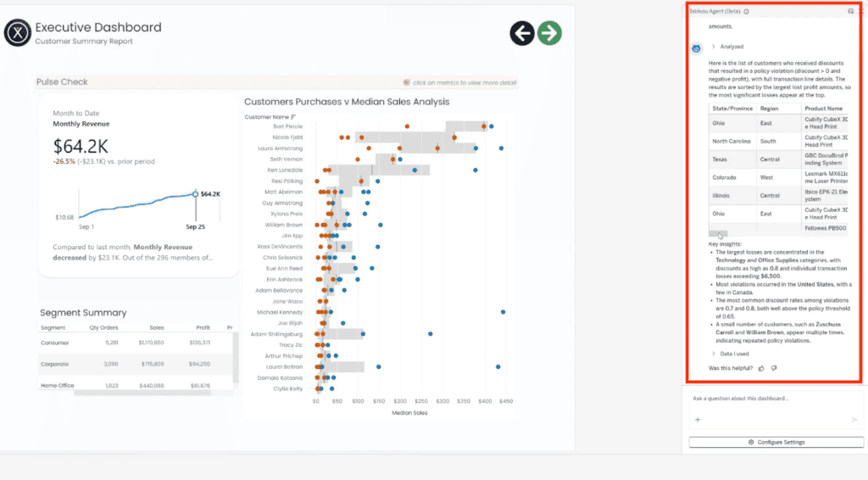Click the Customer Name field header

[x=267, y=117]
